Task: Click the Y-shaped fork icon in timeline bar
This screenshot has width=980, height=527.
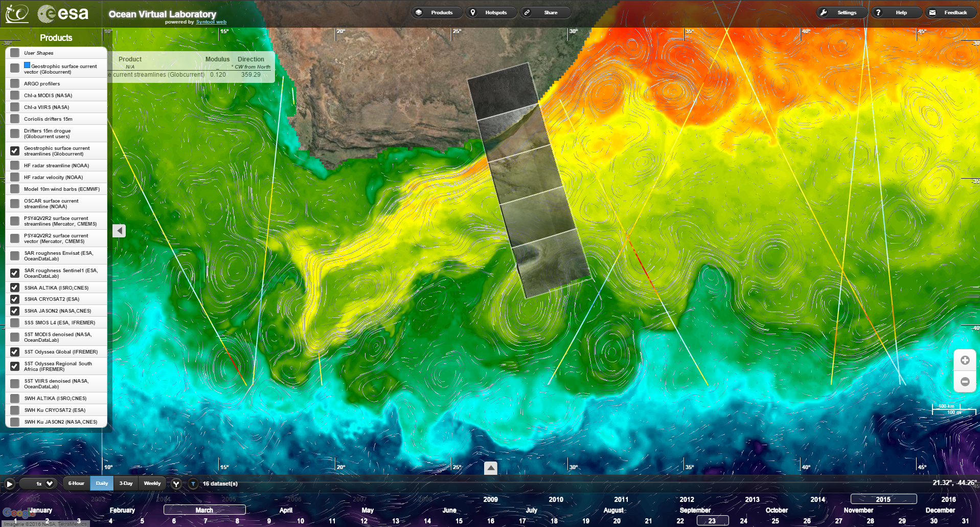Action: coord(176,484)
